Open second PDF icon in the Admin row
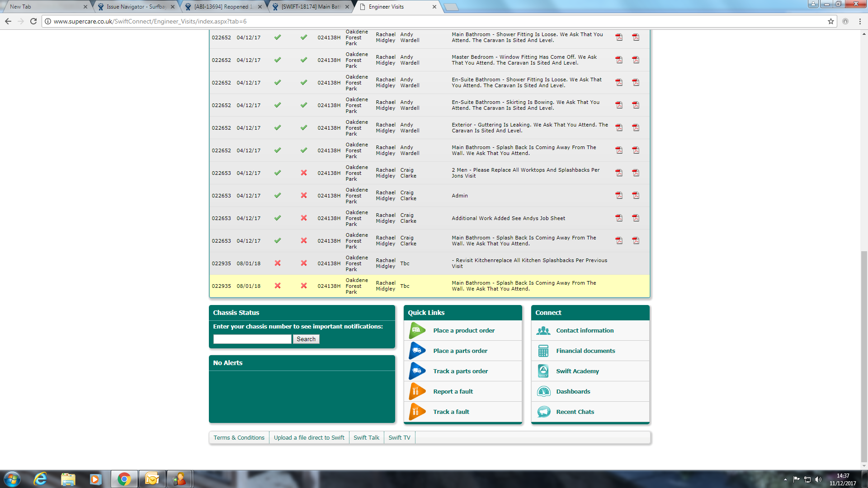This screenshot has width=868, height=488. click(636, 196)
